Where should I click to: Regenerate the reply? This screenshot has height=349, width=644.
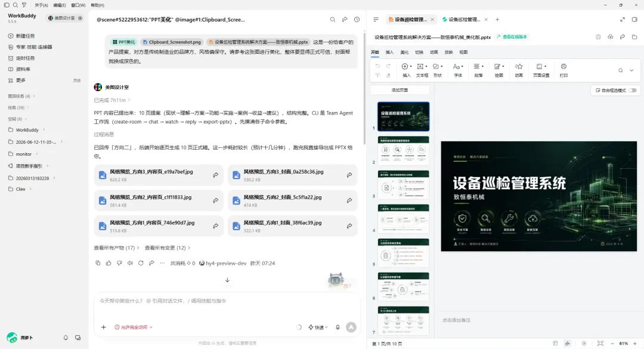click(141, 263)
